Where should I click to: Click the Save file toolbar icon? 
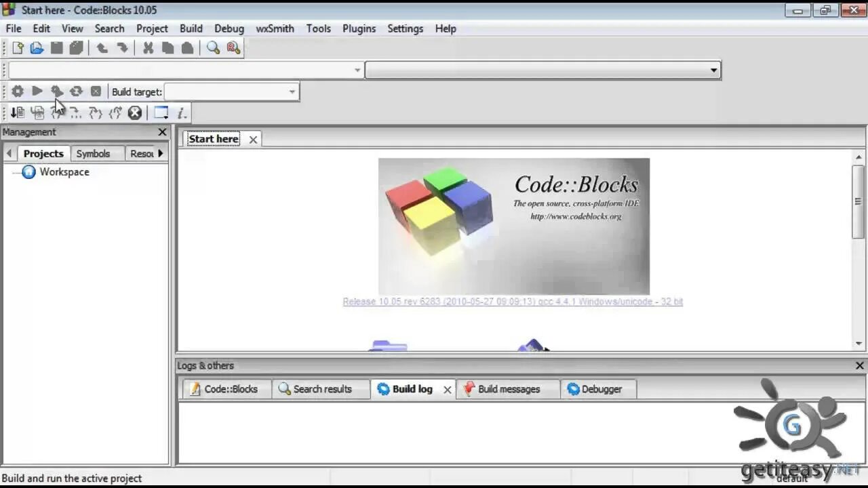click(56, 47)
